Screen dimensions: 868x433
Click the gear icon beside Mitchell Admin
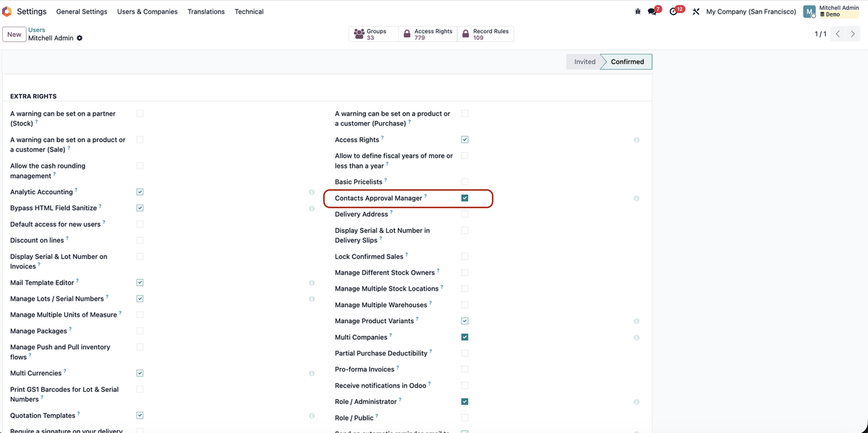[x=80, y=38]
